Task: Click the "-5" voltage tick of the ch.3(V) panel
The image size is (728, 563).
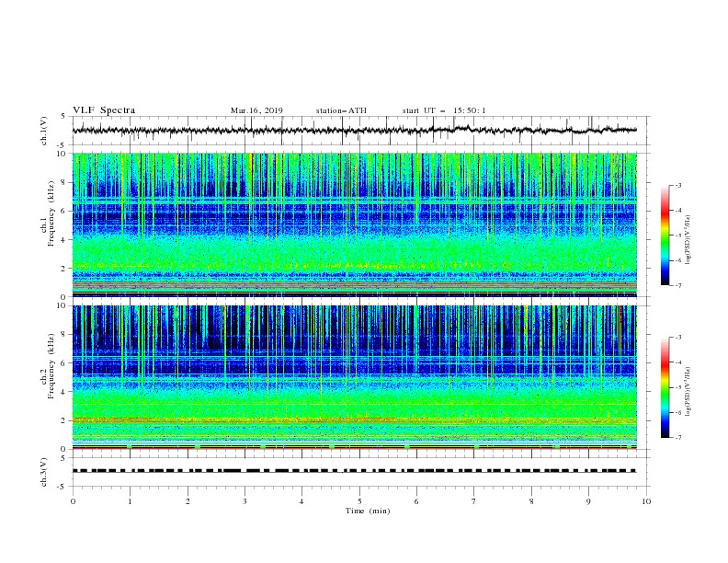Action: 63,487
